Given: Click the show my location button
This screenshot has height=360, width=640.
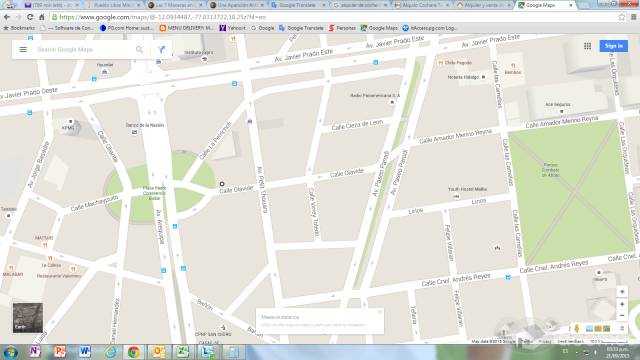Looking at the screenshot, I should 622,292.
